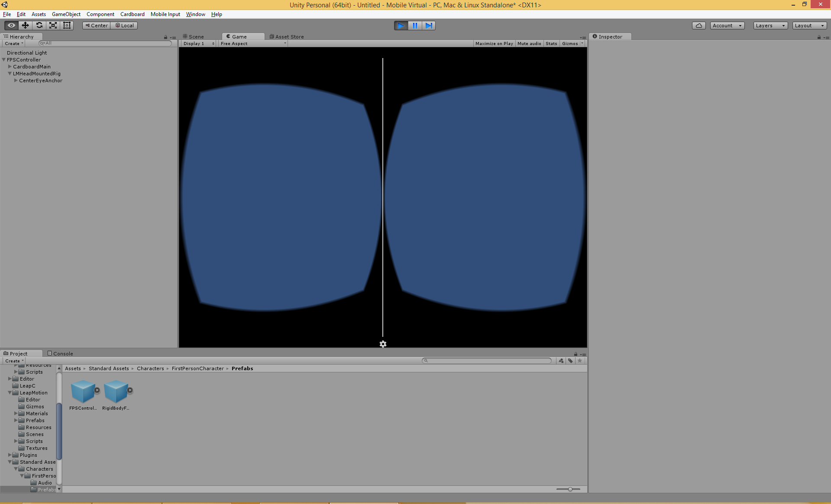The height and width of the screenshot is (504, 831).
Task: Expand RigidBodyFPSController prefab preview arrow
Action: point(130,390)
